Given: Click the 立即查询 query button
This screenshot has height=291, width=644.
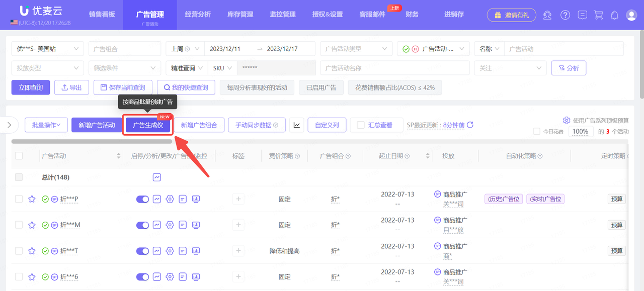Looking at the screenshot, I should click(x=30, y=87).
